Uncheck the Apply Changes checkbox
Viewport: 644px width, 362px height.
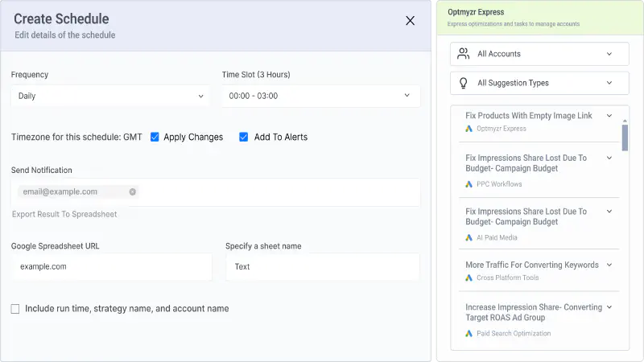coord(155,137)
